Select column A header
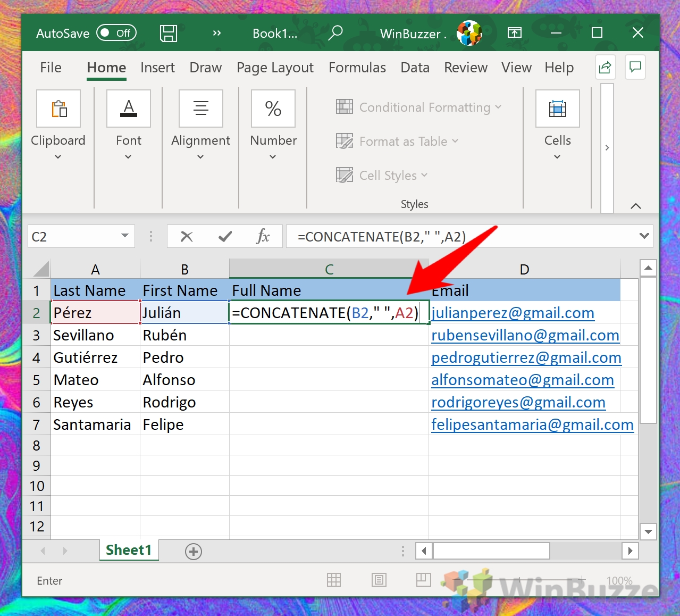 pos(95,269)
